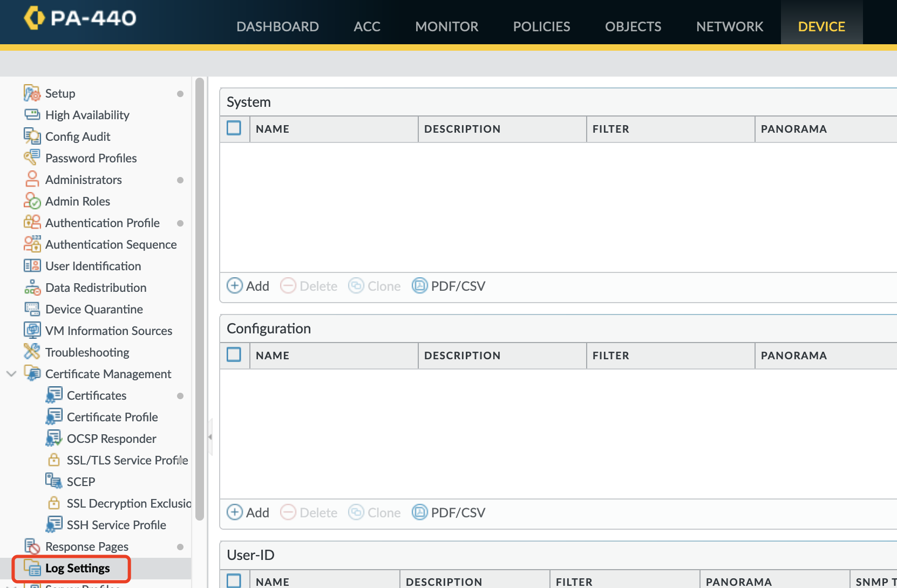This screenshot has width=897, height=588.
Task: Export System log settings as PDF/CSV
Action: [x=448, y=286]
